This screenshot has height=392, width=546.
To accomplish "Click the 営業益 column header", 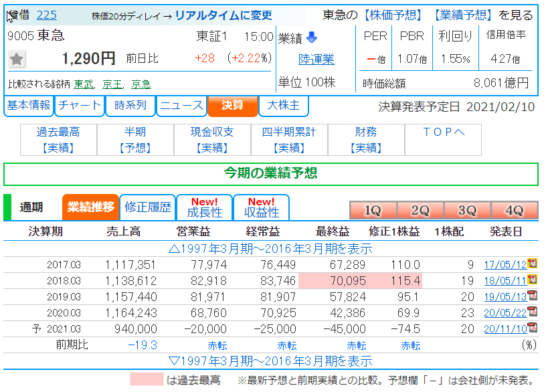I will pyautogui.click(x=193, y=231).
